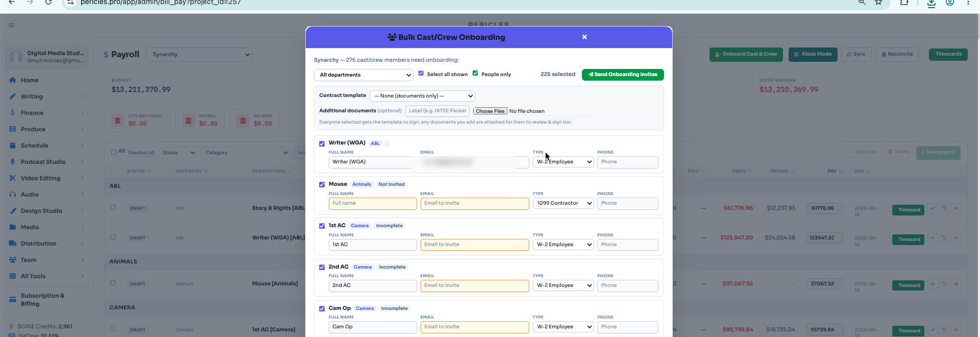This screenshot has height=337, width=980.
Task: Click the Schedule calendar icon
Action: tap(12, 146)
